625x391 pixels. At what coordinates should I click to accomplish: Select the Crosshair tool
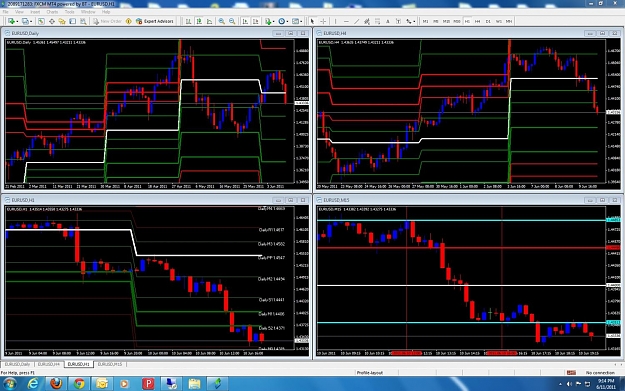point(323,21)
